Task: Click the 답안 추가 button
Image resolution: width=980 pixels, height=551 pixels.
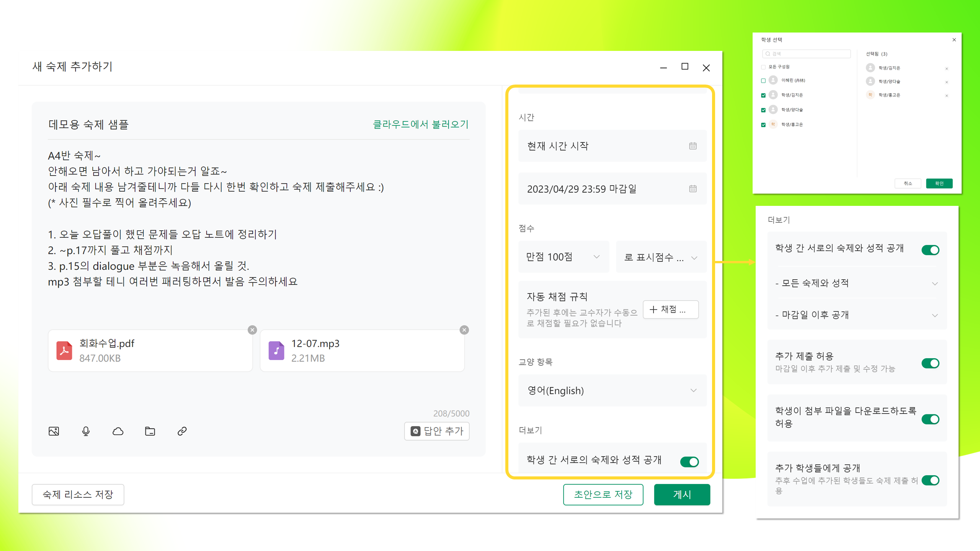Action: coord(437,431)
